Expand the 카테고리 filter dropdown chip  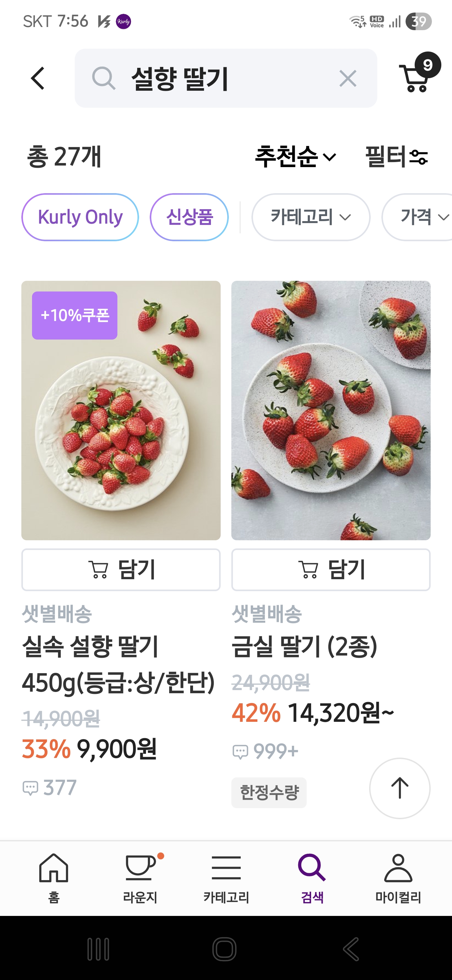[310, 217]
